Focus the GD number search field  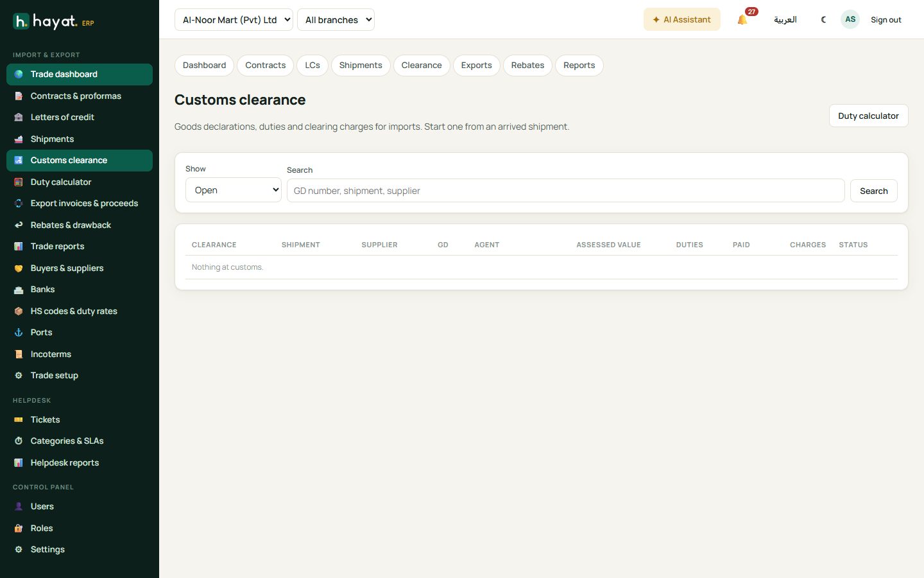click(x=565, y=191)
